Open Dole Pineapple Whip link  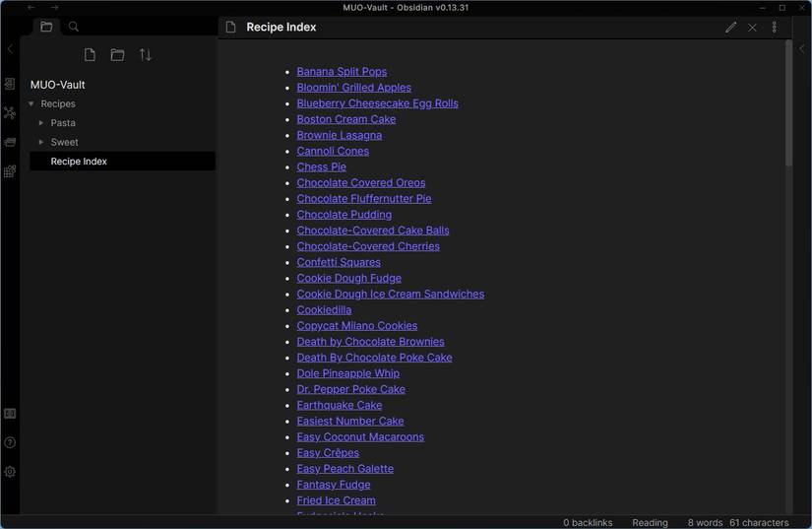348,373
